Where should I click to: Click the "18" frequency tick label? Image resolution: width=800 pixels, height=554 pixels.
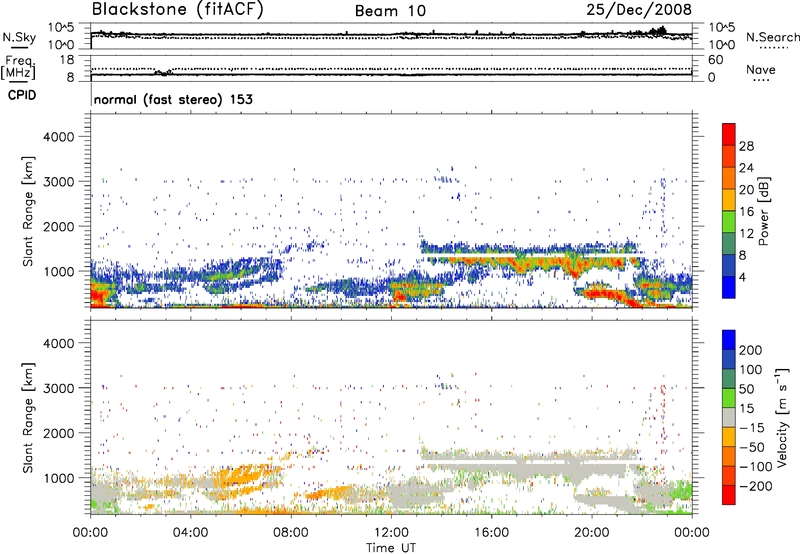point(67,60)
